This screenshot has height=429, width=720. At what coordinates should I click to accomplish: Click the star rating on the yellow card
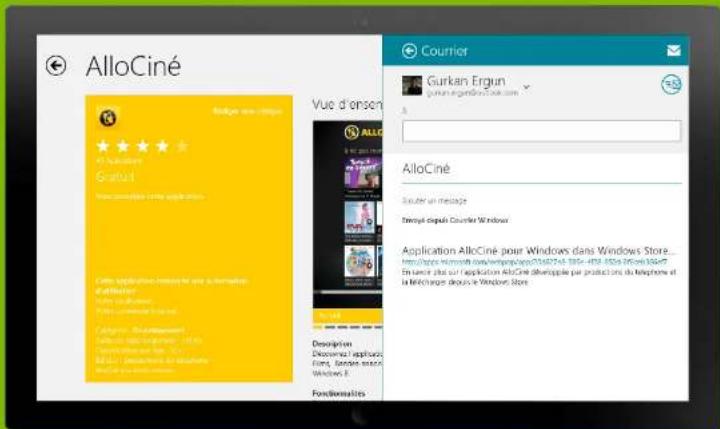click(x=142, y=146)
